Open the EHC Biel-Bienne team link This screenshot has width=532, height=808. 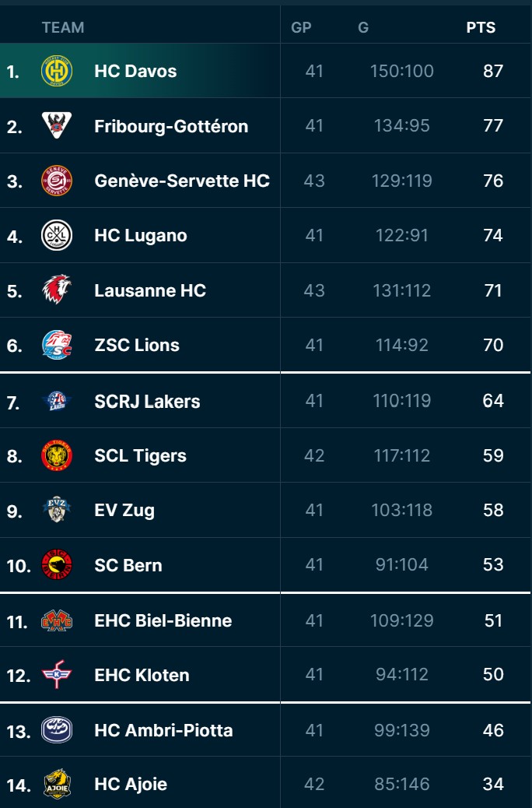[163, 620]
